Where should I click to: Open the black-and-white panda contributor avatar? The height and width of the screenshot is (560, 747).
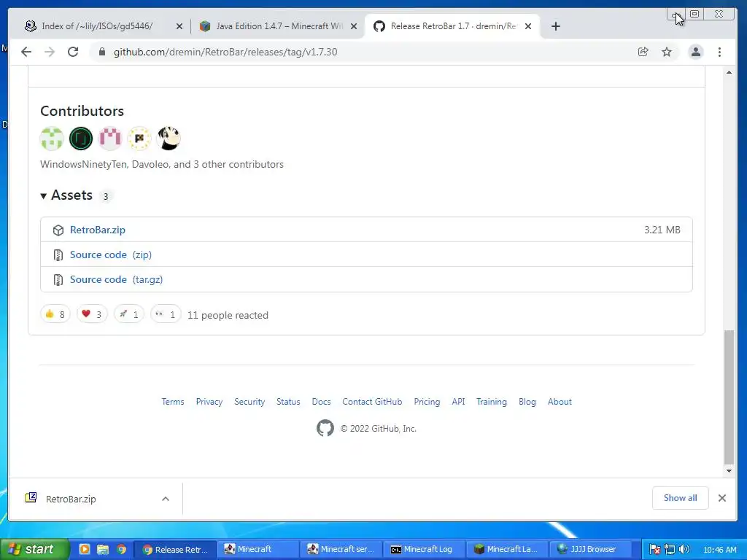tap(169, 139)
